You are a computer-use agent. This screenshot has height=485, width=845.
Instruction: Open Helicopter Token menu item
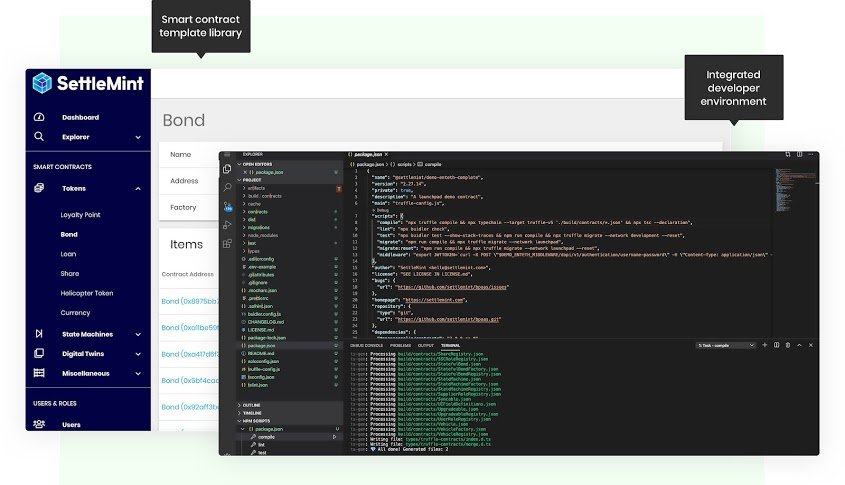(87, 293)
